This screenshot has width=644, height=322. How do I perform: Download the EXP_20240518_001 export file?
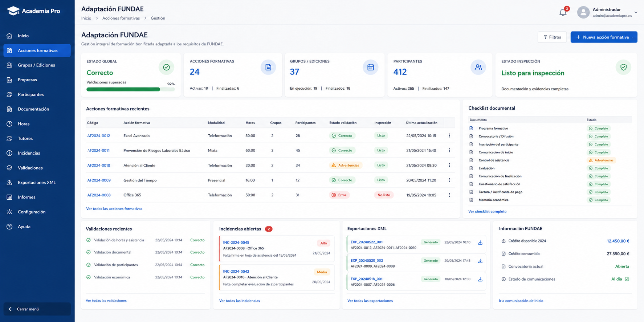click(x=480, y=280)
